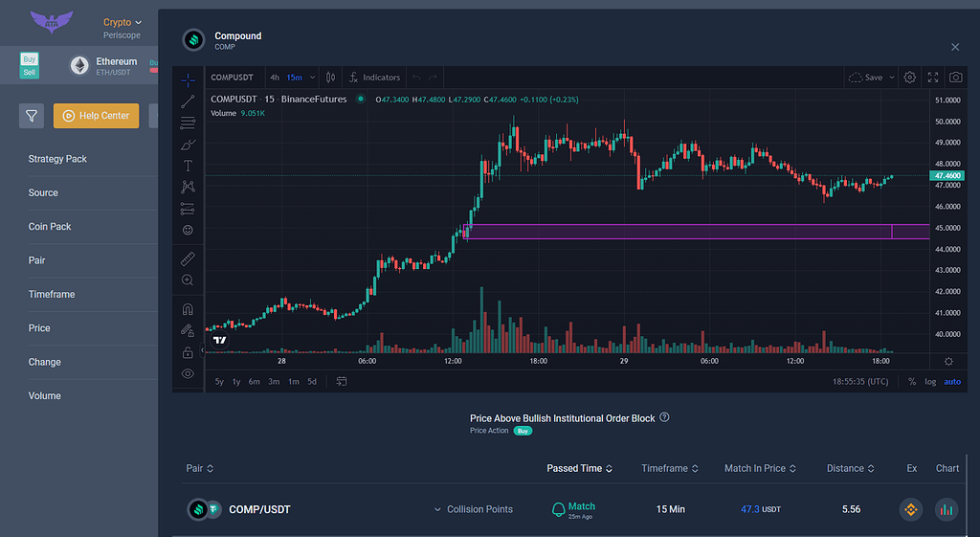Open the Fibonacci retracement tools

188,123
